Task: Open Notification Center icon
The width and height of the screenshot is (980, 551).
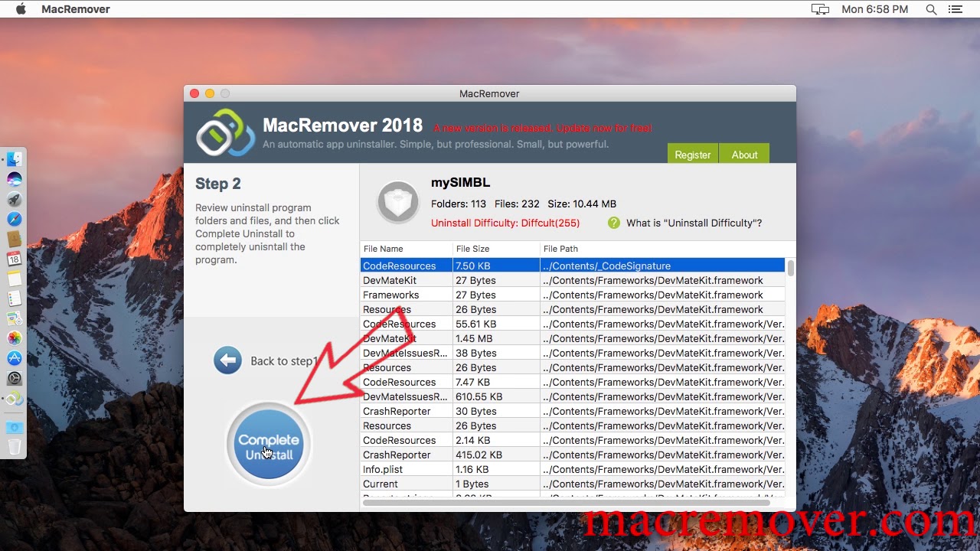Action: tap(955, 9)
